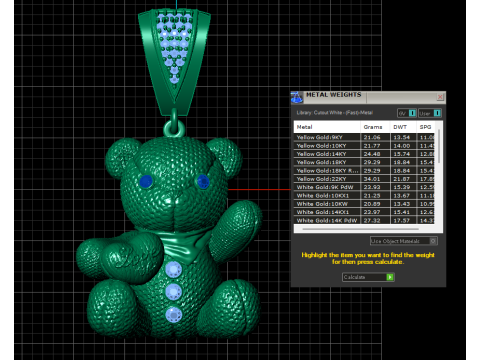This screenshot has height=360, width=480.
Task: Click the green arrow on Calculate
Action: click(390, 277)
